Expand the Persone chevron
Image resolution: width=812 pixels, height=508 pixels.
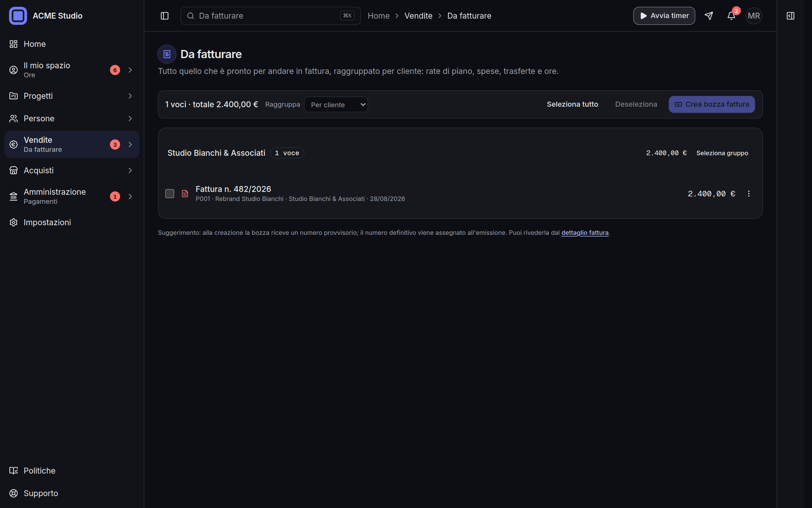pos(130,119)
